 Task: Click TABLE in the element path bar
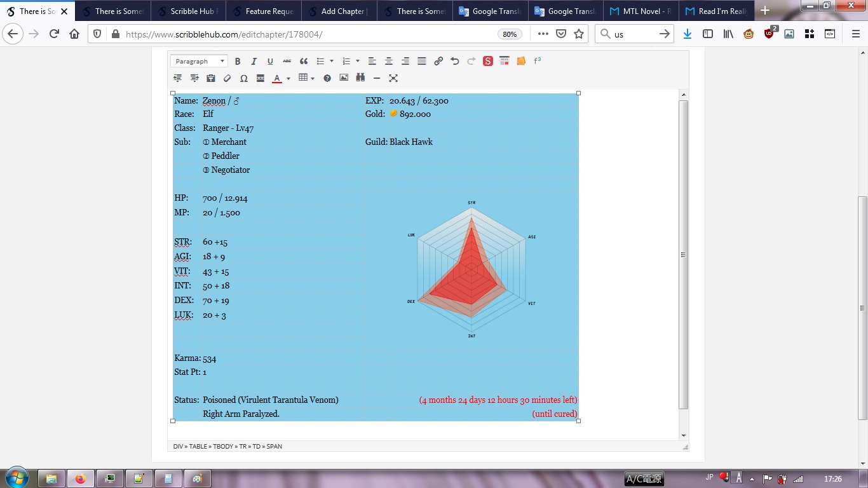[198, 447]
